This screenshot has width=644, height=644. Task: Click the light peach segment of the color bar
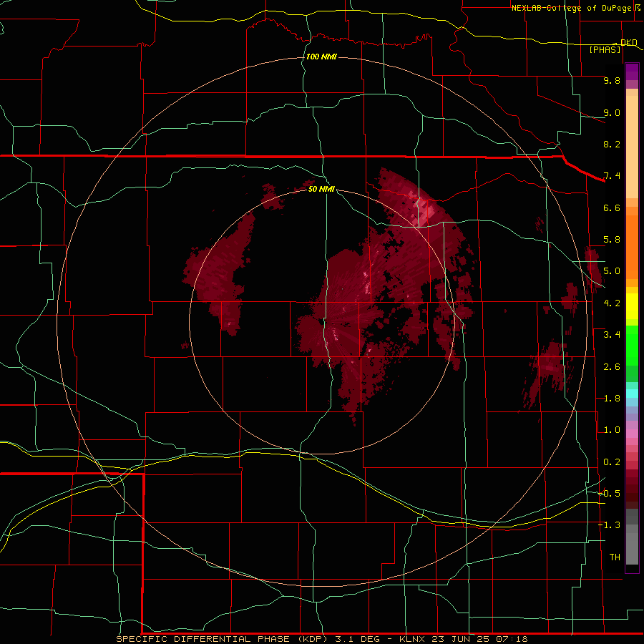click(632, 147)
